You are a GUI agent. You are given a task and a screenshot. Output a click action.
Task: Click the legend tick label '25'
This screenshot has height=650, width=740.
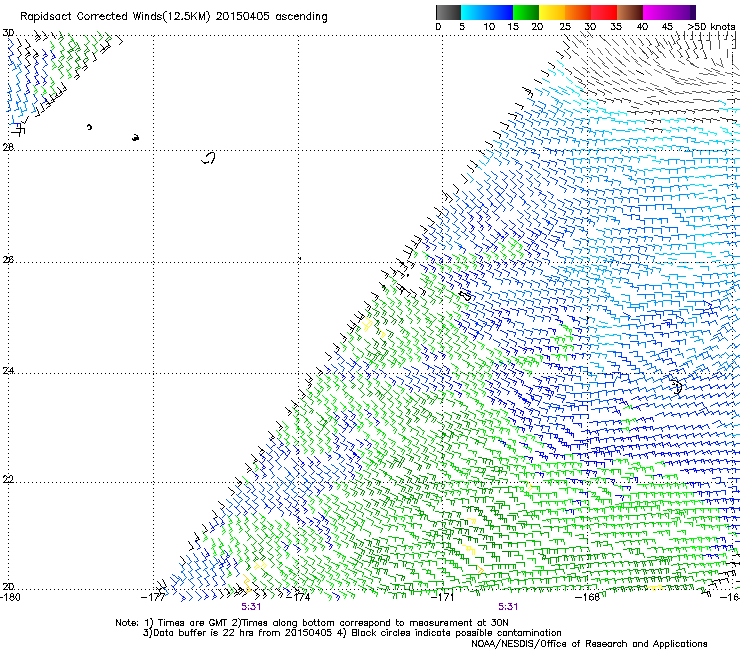tap(565, 27)
